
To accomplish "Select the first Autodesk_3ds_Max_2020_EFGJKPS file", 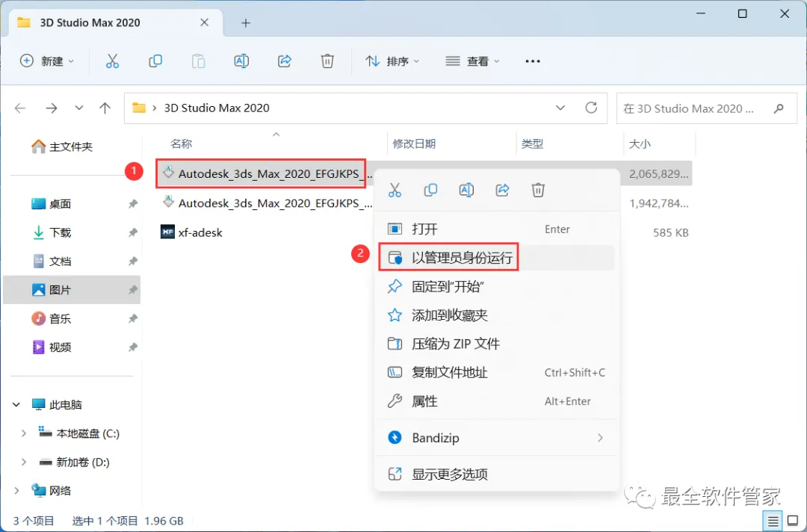I will click(265, 174).
